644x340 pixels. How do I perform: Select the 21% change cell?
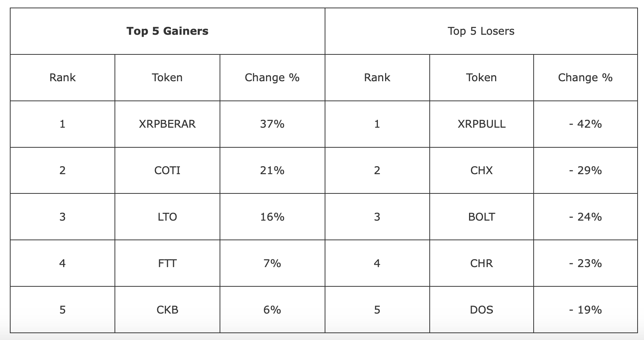coord(272,170)
